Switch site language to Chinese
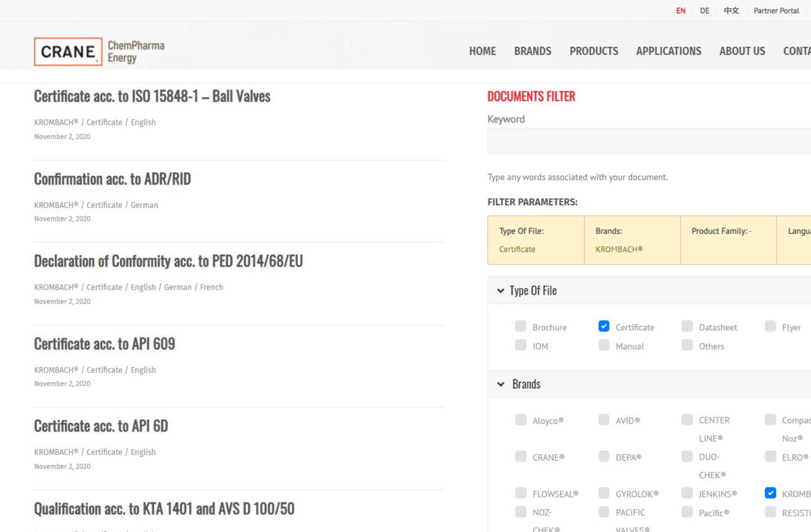811x532 pixels. tap(731, 11)
